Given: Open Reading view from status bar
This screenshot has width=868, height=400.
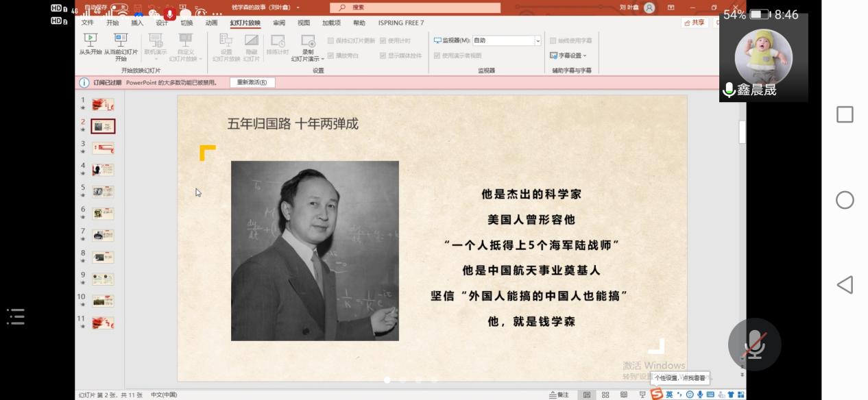Looking at the screenshot, I should click(x=623, y=395).
